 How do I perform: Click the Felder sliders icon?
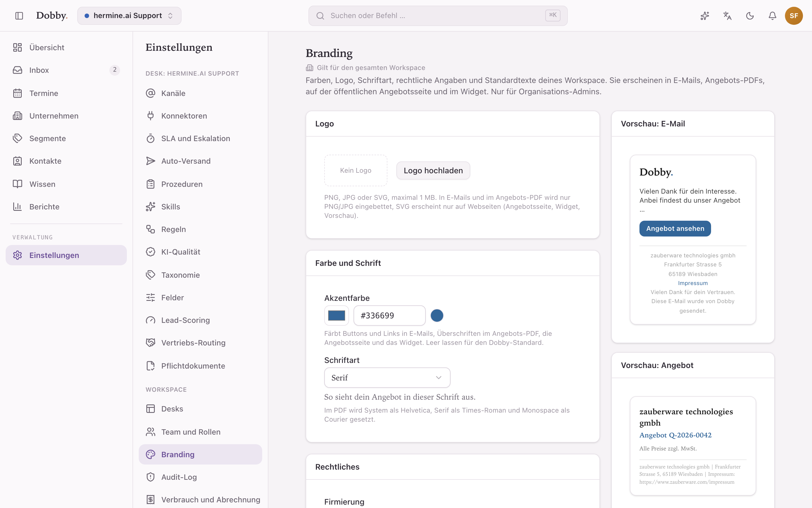(151, 297)
